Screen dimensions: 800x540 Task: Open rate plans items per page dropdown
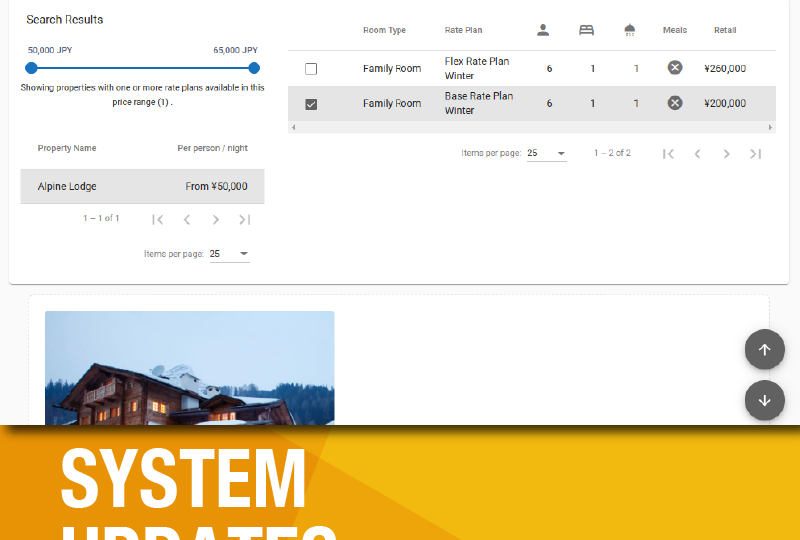[x=546, y=153]
